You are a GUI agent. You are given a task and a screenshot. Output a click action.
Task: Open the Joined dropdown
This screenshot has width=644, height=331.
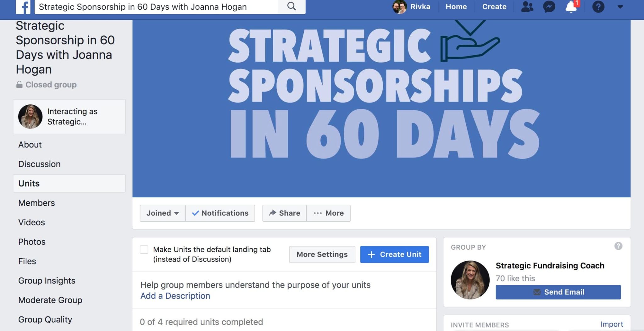coord(163,213)
